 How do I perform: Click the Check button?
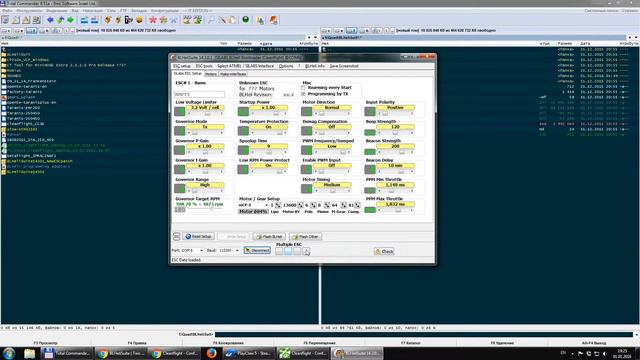click(384, 251)
